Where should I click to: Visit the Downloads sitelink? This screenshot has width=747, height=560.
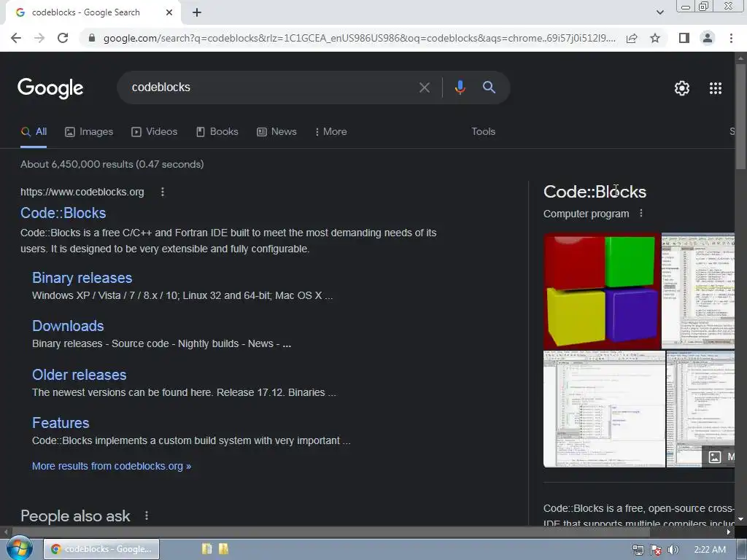(x=68, y=326)
